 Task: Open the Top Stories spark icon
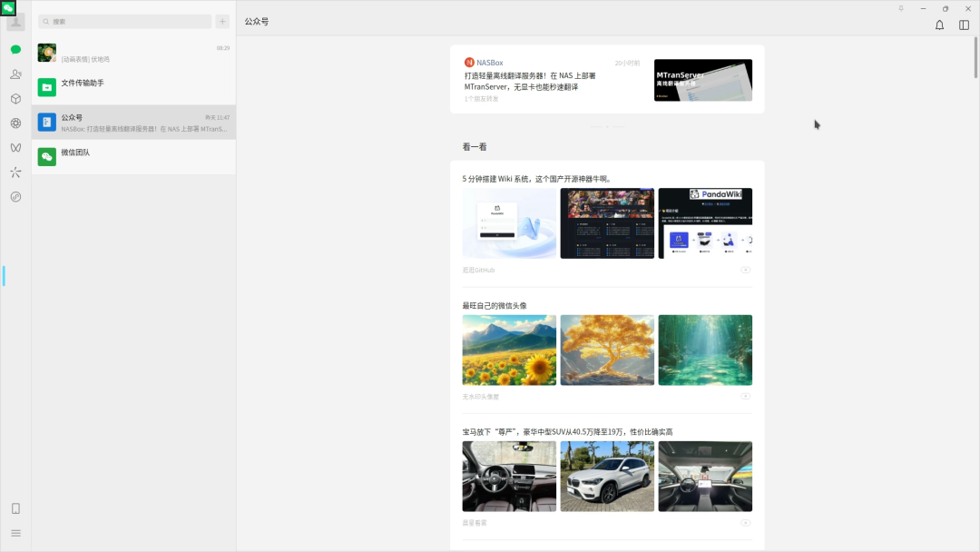[15, 172]
